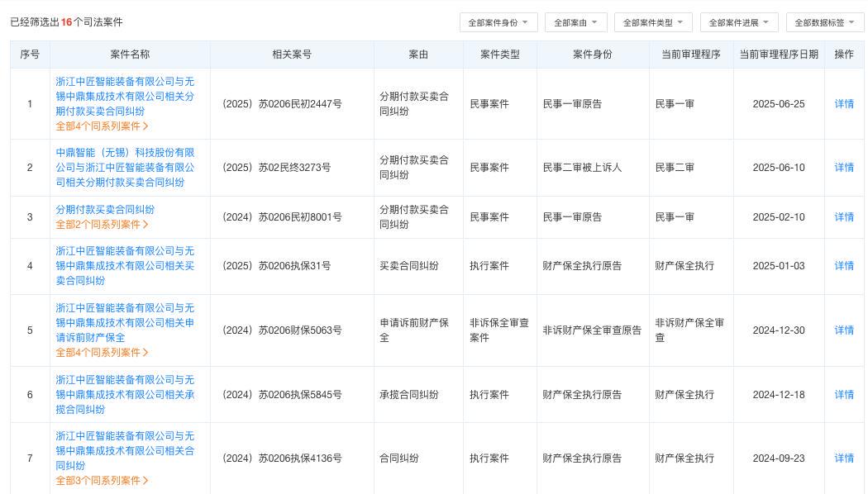Expand 全部4个同系列案件 under case 5
This screenshot has width=868, height=494.
coord(102,353)
